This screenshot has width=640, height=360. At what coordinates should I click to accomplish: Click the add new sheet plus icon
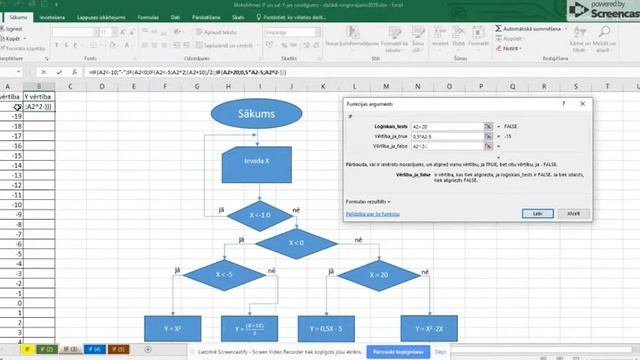148,349
